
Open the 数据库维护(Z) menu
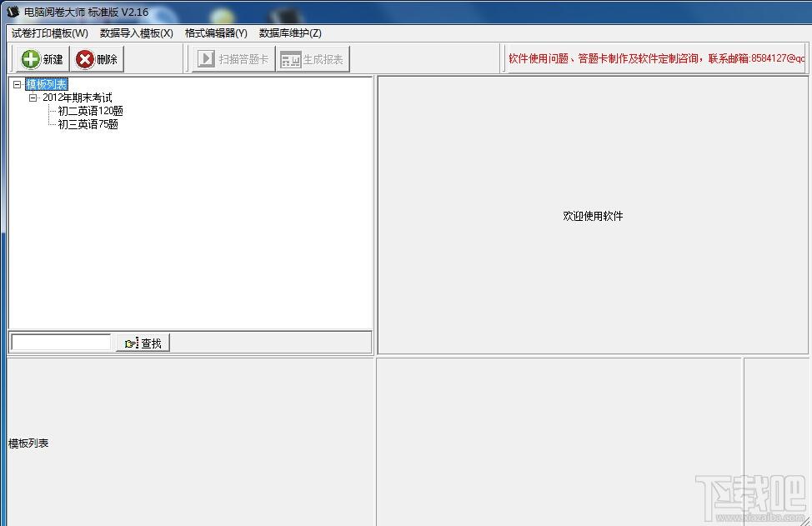[289, 33]
